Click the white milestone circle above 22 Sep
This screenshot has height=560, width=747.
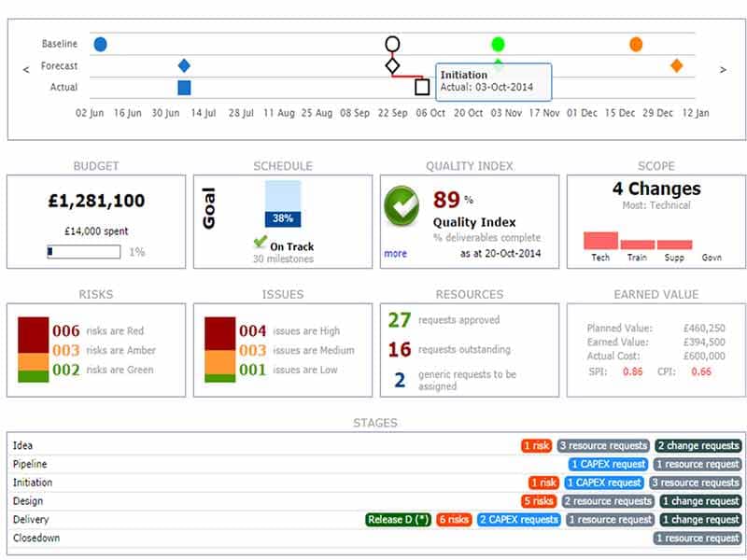(x=393, y=43)
